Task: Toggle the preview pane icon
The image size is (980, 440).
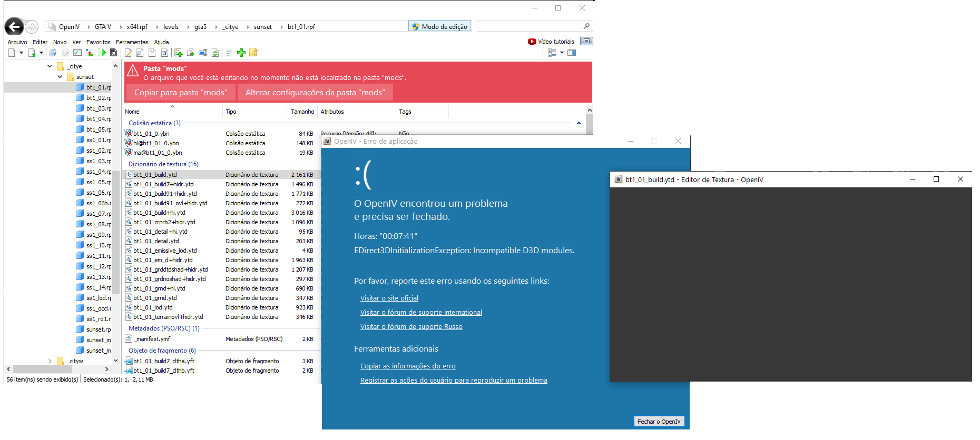Action: pos(572,53)
